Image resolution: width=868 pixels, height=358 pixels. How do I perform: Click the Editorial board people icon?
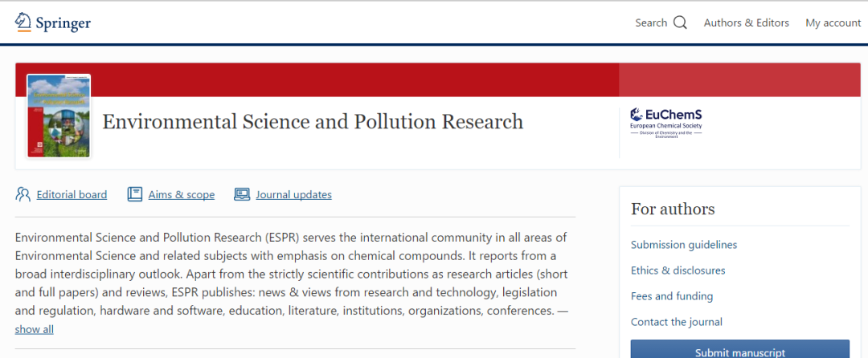click(x=23, y=194)
